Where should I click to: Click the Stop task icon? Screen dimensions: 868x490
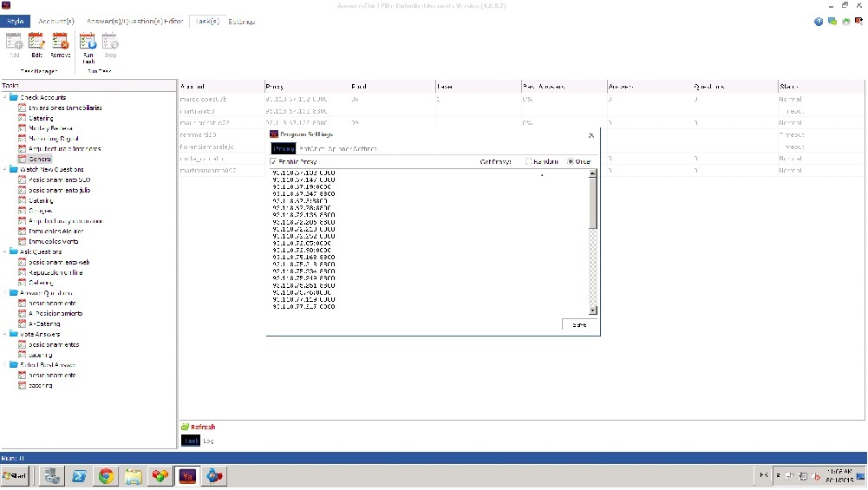point(110,42)
